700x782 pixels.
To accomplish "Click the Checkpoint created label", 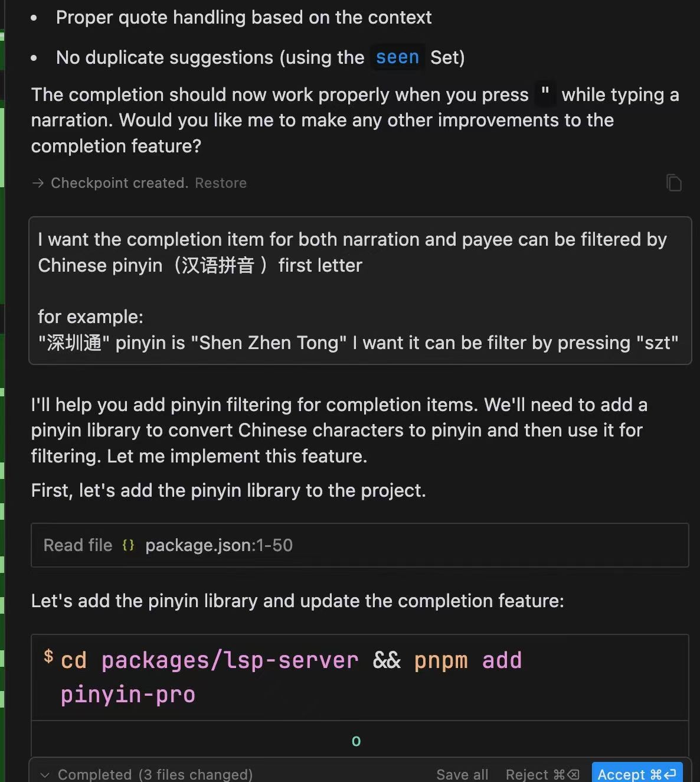I will (x=119, y=183).
